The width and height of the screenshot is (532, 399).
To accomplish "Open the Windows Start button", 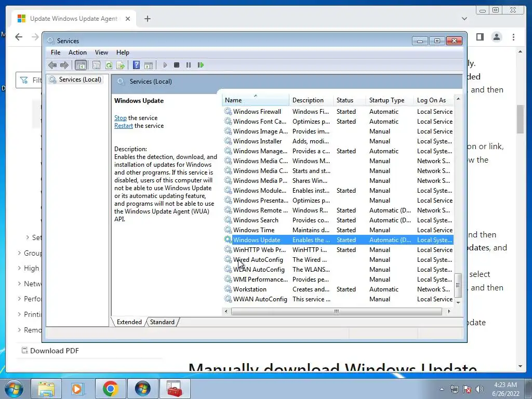I will coord(13,389).
